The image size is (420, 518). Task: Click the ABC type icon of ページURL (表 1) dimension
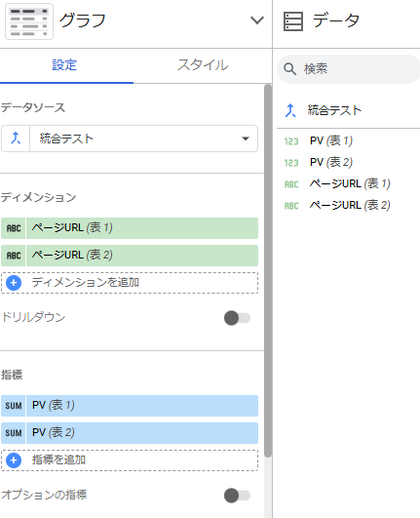coord(14,228)
